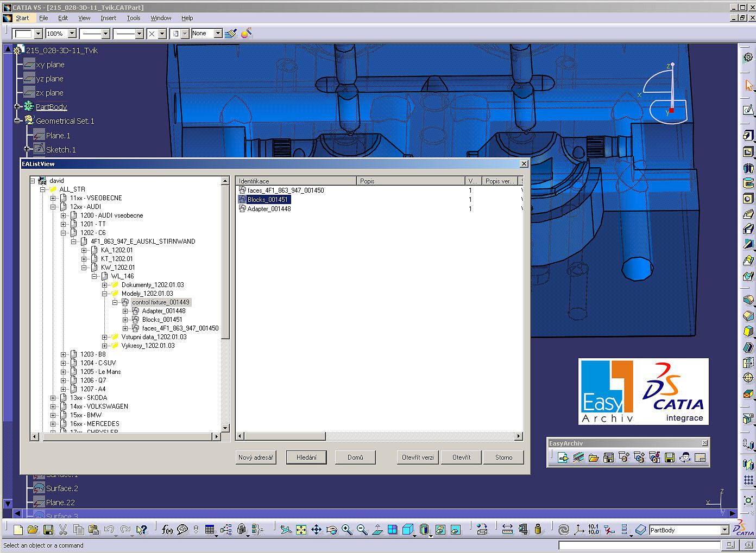Select Adapter_001448 in the file list
756x553 pixels.
pyautogui.click(x=269, y=209)
